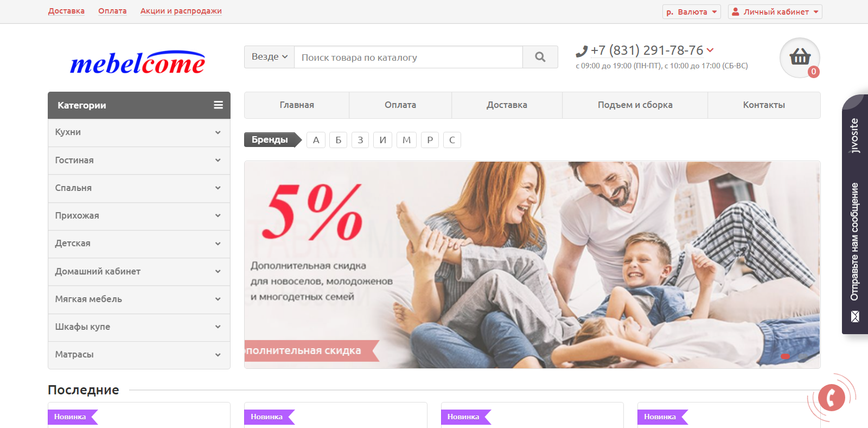Image resolution: width=868 pixels, height=428 pixels.
Task: Click the Матрасы category label
Action: tap(74, 355)
